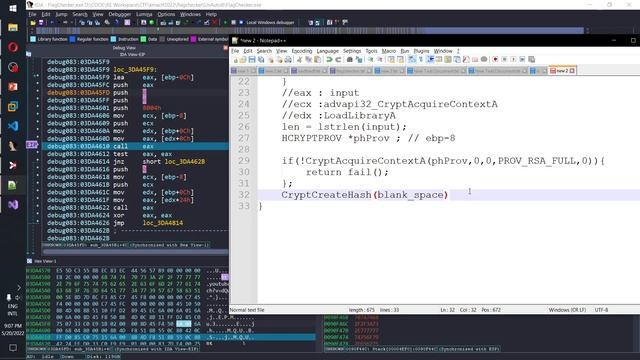Image resolution: width=640 pixels, height=360 pixels.
Task: Click Notepad++ Undo toolbar icon
Action: coord(329,60)
